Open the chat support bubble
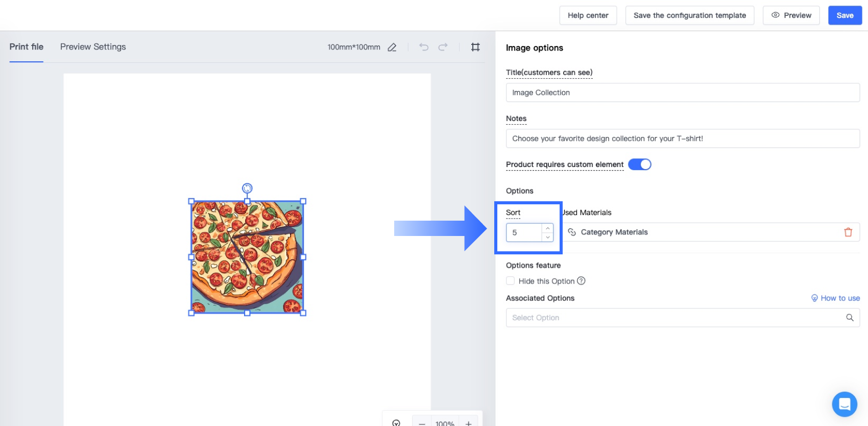Image resolution: width=868 pixels, height=426 pixels. pyautogui.click(x=845, y=404)
